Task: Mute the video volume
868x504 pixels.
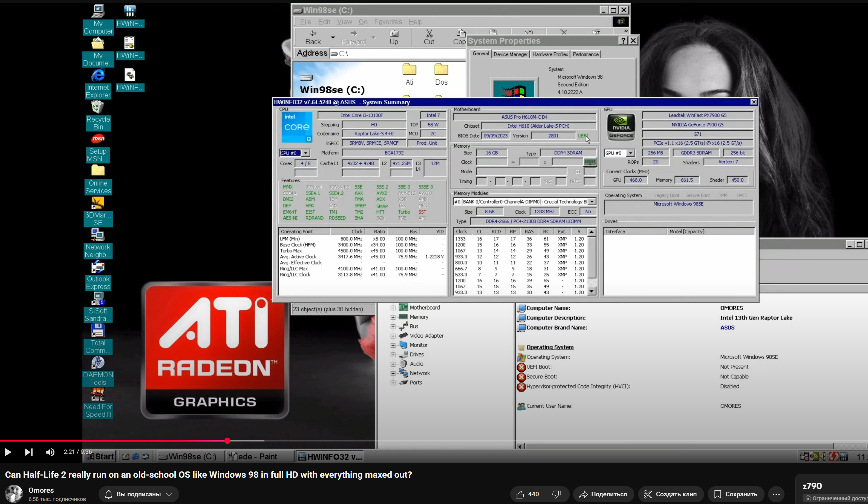Action: coord(50,452)
